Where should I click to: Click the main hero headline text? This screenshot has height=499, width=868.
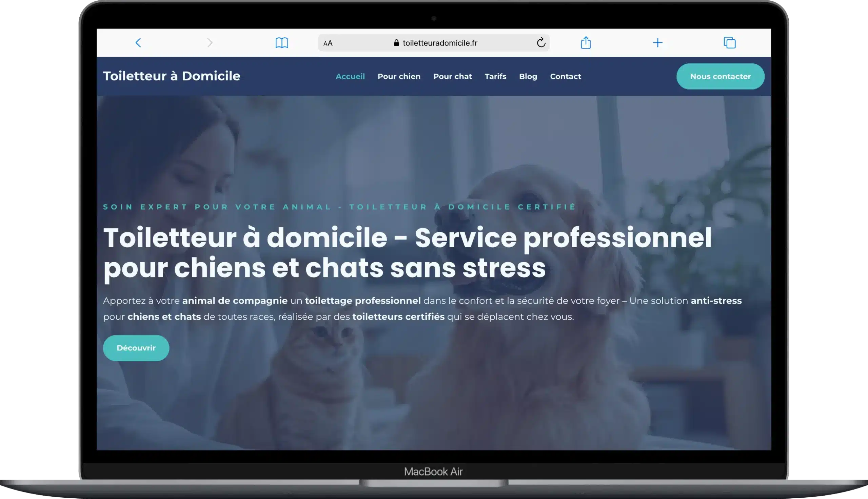pyautogui.click(x=407, y=253)
